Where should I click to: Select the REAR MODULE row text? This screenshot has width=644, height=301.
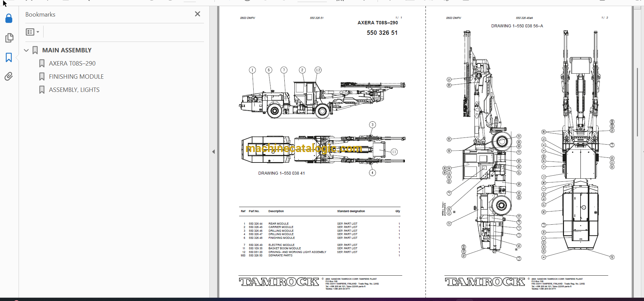pyautogui.click(x=279, y=224)
